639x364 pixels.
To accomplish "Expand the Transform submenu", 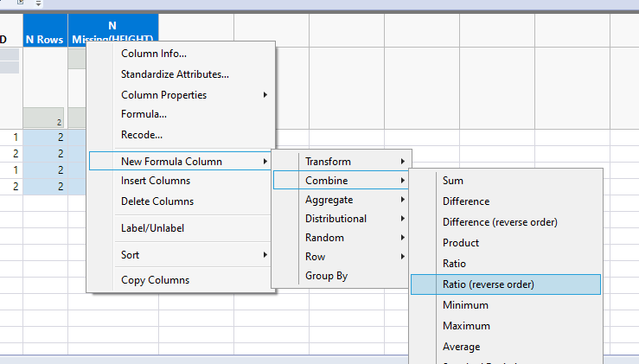I will (x=329, y=162).
